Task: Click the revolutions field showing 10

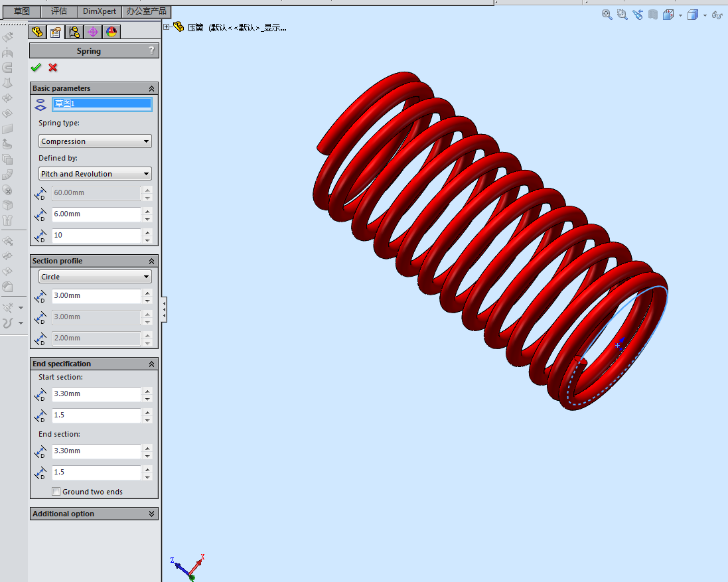Action: pos(96,236)
